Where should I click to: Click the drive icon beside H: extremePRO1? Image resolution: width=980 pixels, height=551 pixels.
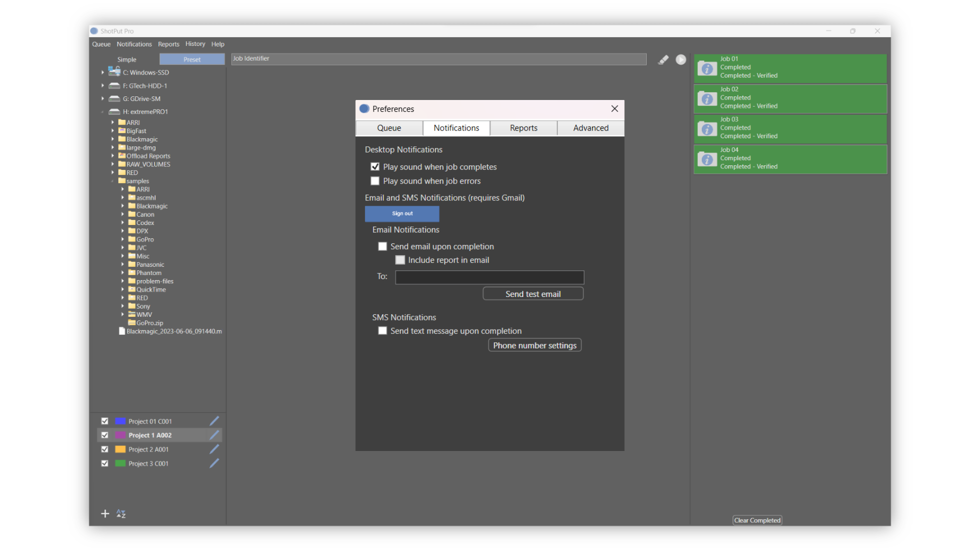pos(113,111)
